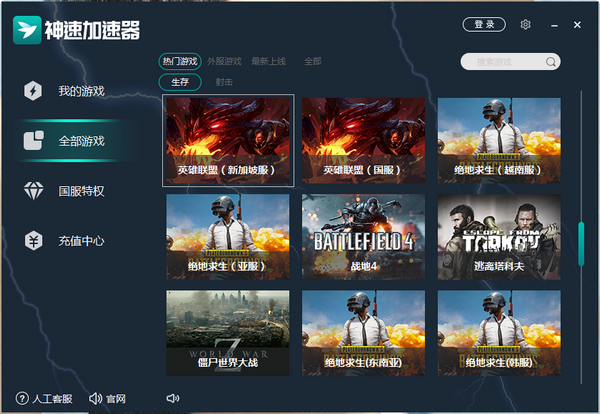Open 国服特权 page
This screenshot has height=414, width=600.
[82, 191]
